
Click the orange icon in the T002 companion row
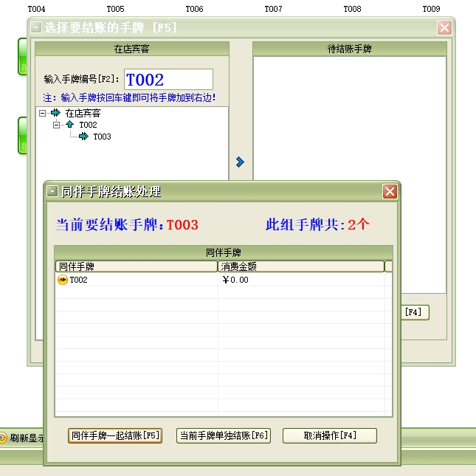(63, 280)
